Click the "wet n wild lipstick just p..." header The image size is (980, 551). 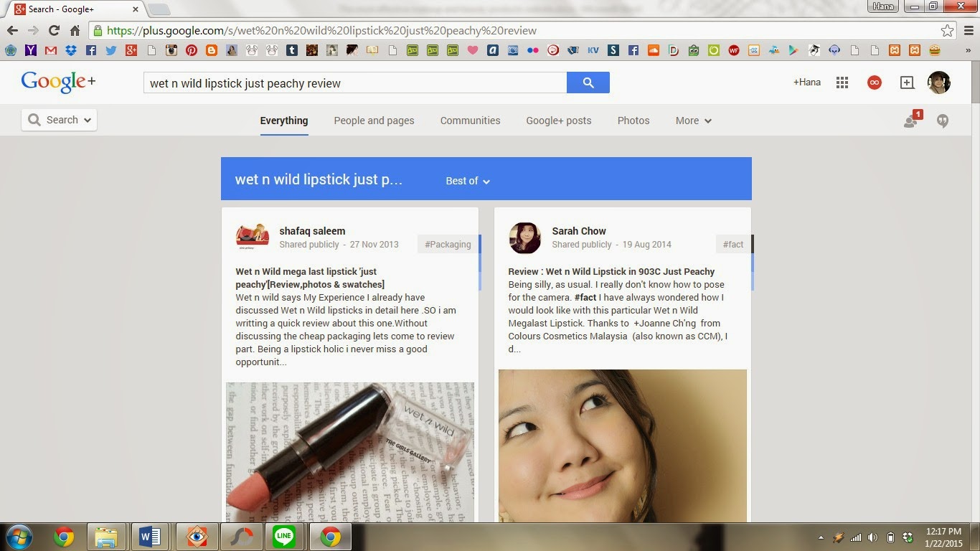(x=319, y=179)
